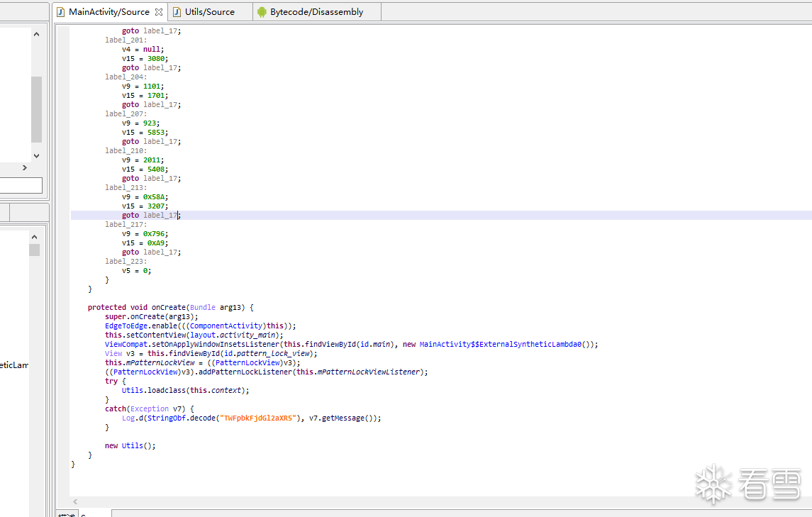Click the label_223: line
The width and height of the screenshot is (812, 517).
point(126,261)
